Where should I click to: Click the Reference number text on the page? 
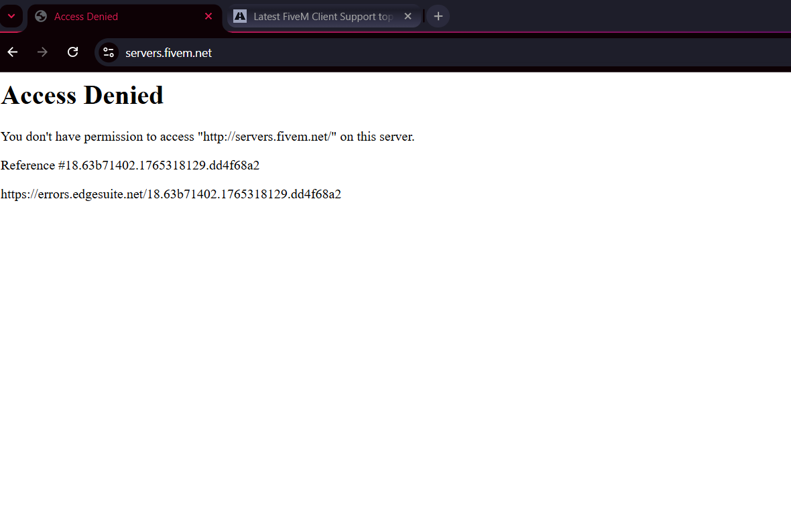pyautogui.click(x=130, y=165)
